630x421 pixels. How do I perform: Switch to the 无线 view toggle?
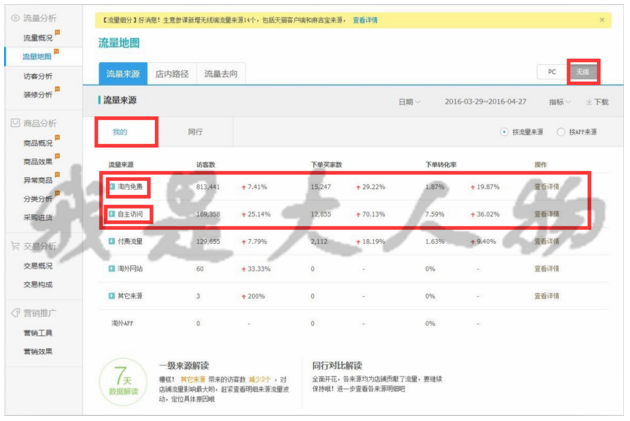[x=582, y=72]
